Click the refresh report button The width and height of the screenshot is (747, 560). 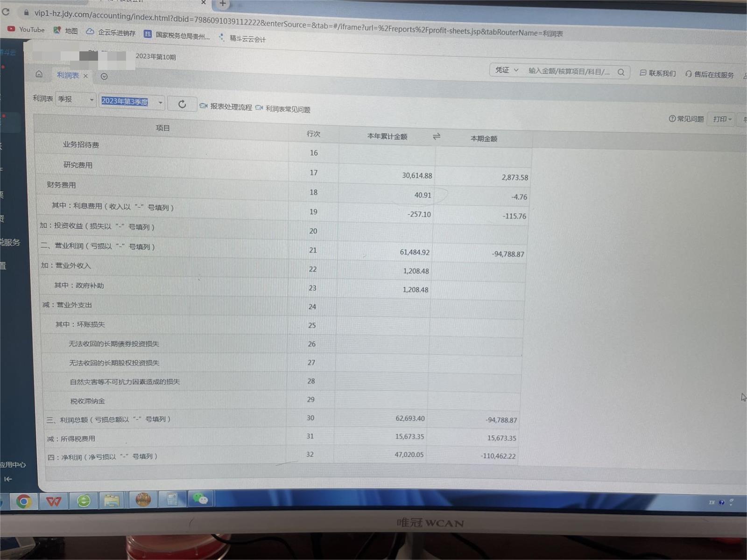[182, 104]
